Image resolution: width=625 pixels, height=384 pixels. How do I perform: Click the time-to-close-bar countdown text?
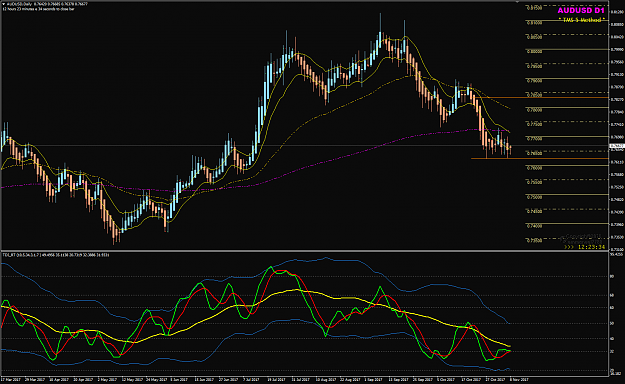(39, 8)
